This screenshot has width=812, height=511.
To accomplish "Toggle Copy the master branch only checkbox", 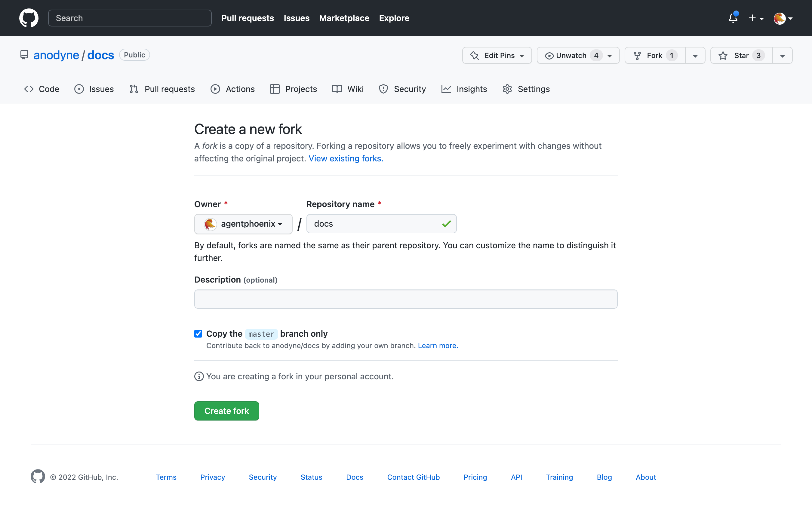I will point(198,334).
